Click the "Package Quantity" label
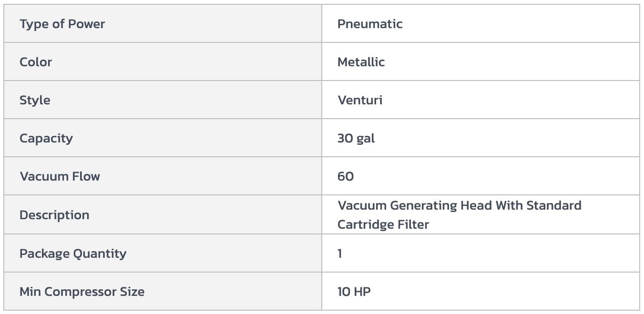 [73, 253]
